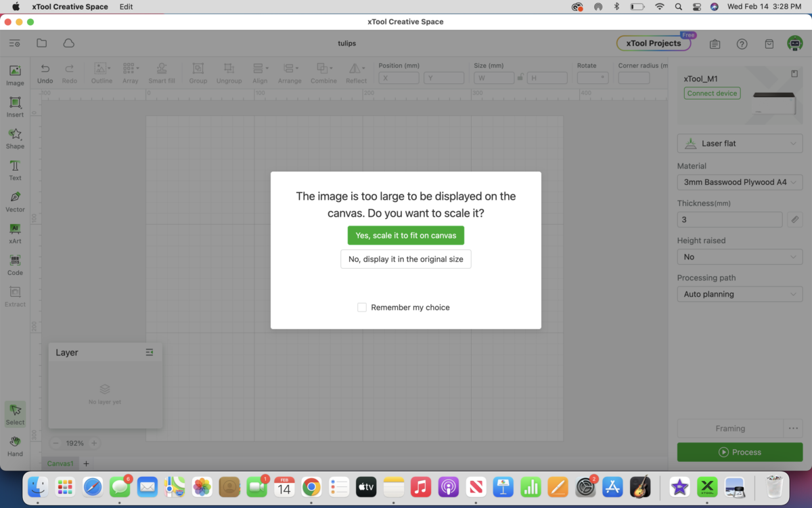Open the more options button beside Framing
The image size is (812, 508).
[793, 428]
